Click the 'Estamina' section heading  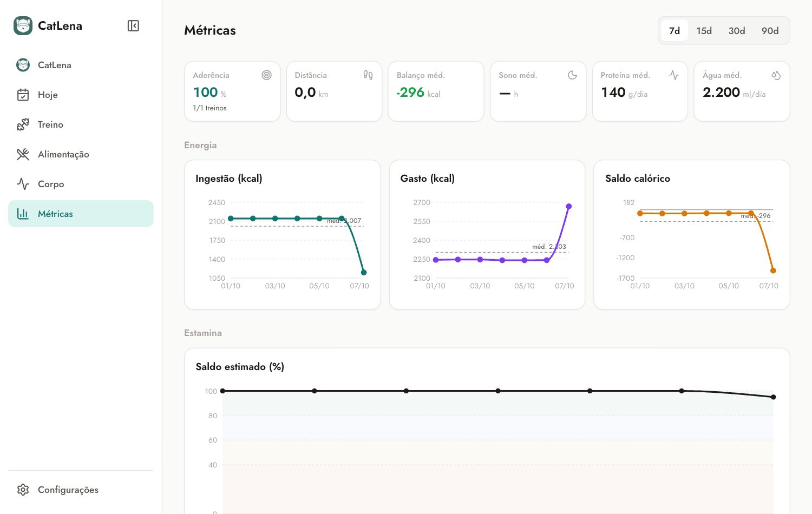pyautogui.click(x=203, y=333)
